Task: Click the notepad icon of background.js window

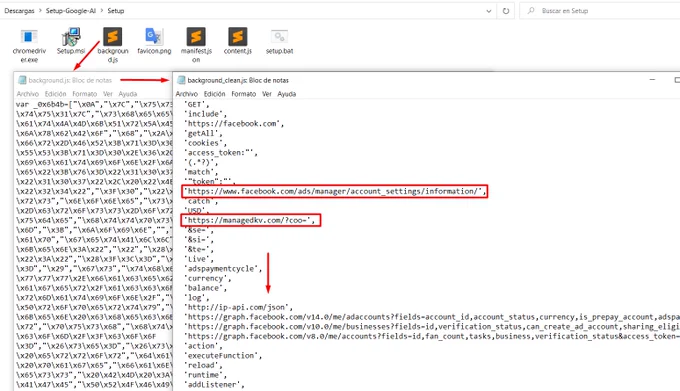Action: [x=22, y=80]
